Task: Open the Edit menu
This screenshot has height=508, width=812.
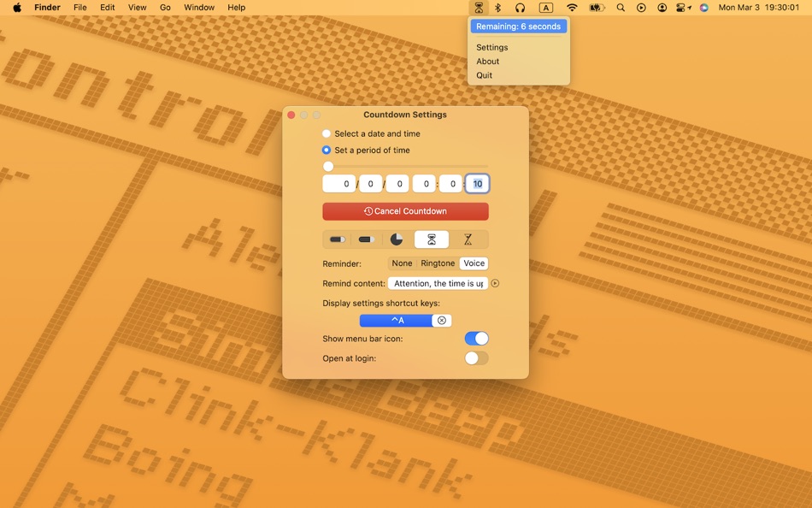Action: click(107, 7)
